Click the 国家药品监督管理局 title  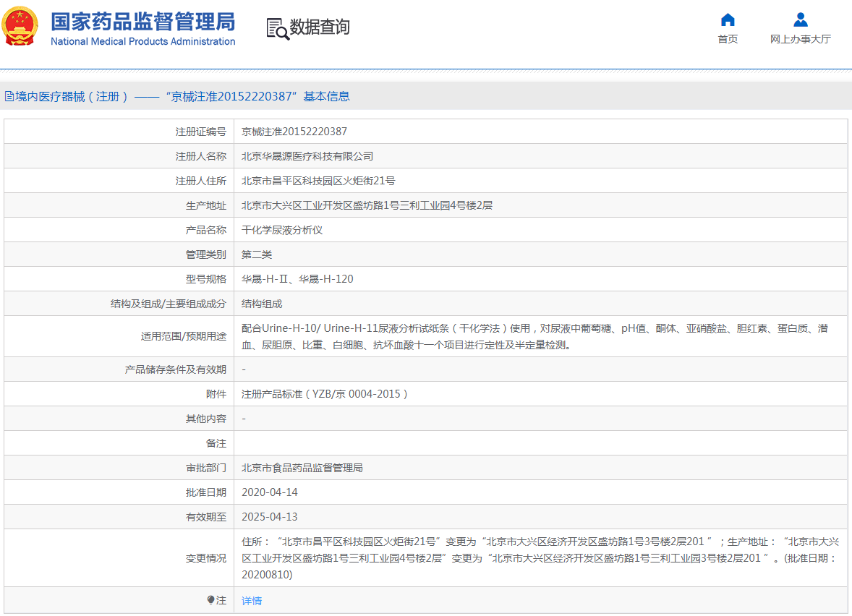tap(143, 22)
